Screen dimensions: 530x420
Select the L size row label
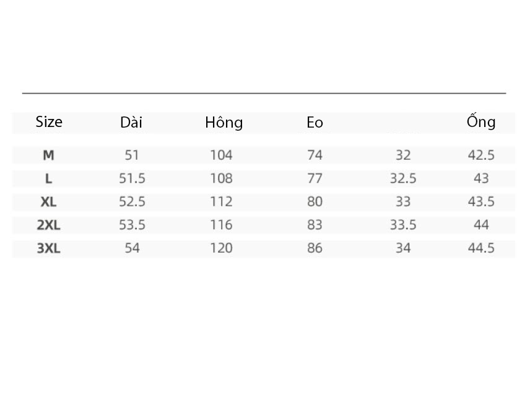(48, 178)
